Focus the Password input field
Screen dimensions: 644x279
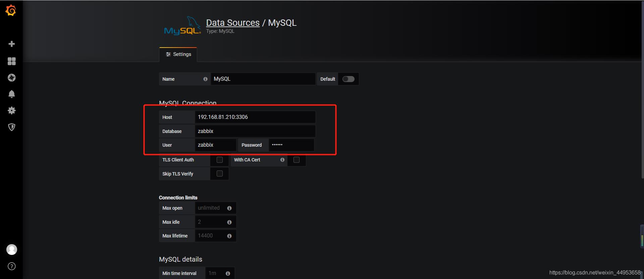click(291, 145)
